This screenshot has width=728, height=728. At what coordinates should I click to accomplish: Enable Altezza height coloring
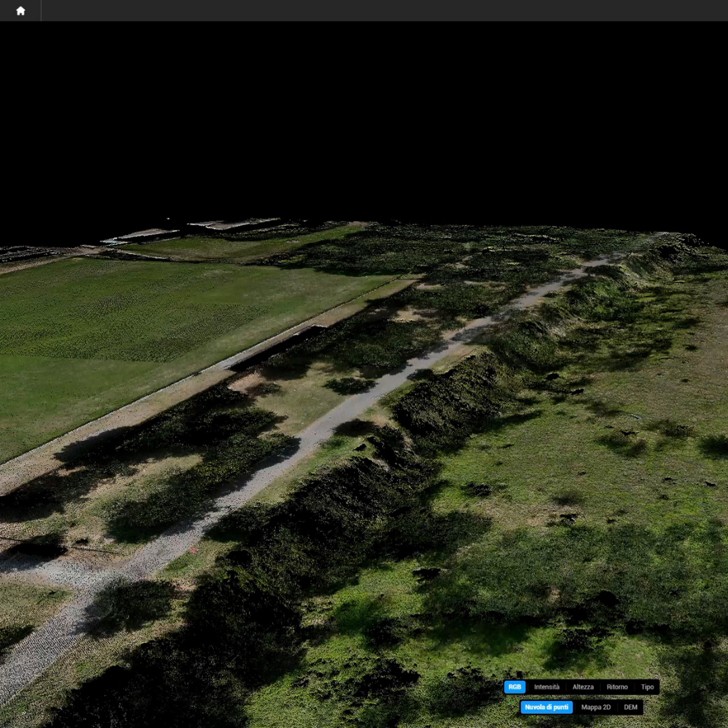tap(583, 687)
